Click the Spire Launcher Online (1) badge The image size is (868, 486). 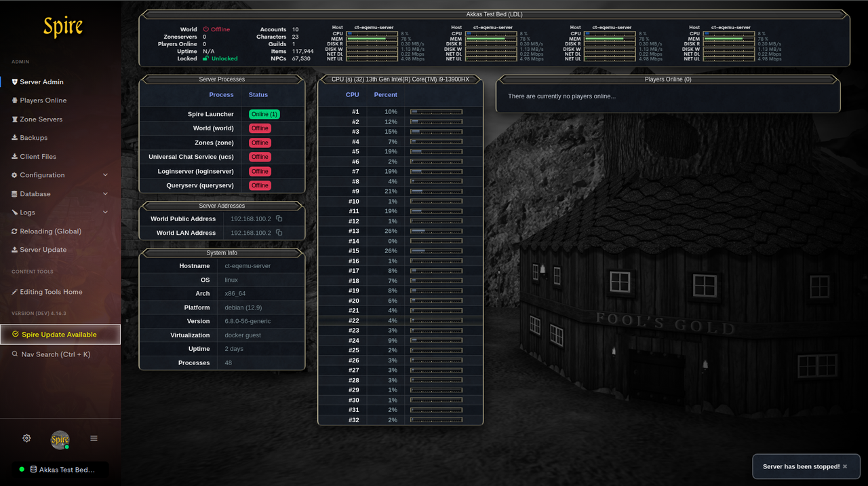tap(264, 114)
